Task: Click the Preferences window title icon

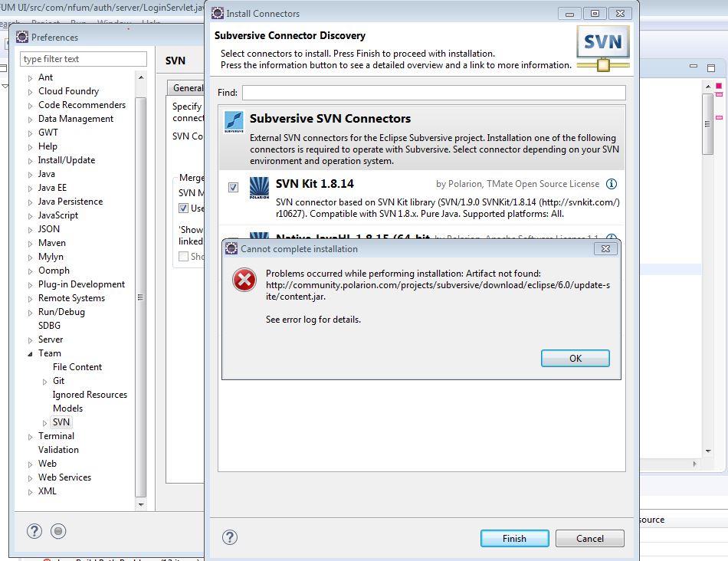Action: click(x=21, y=37)
